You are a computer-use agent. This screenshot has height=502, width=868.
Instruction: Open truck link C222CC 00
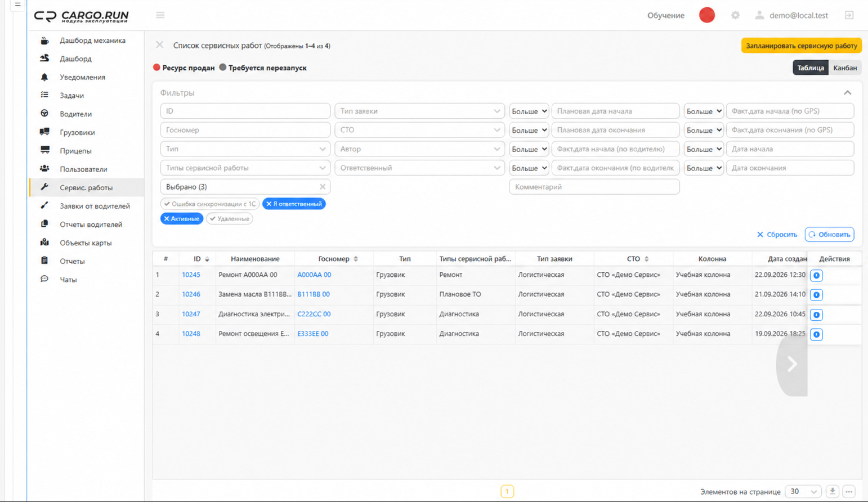pyautogui.click(x=314, y=314)
